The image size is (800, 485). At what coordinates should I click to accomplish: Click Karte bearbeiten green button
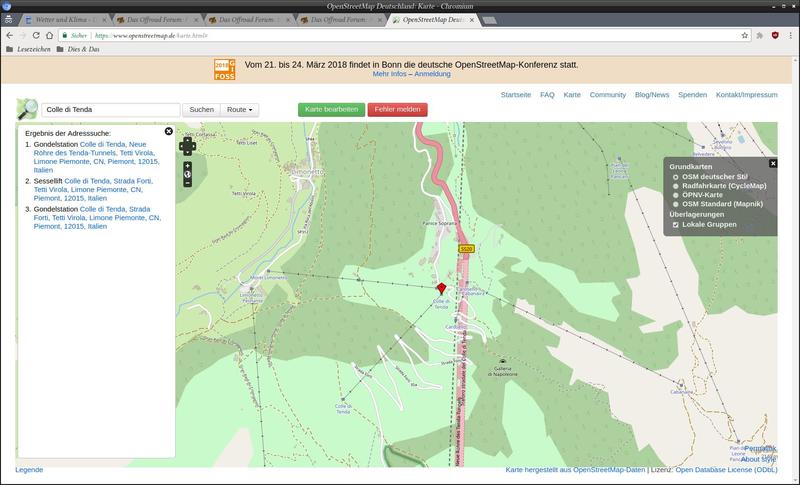(x=332, y=110)
